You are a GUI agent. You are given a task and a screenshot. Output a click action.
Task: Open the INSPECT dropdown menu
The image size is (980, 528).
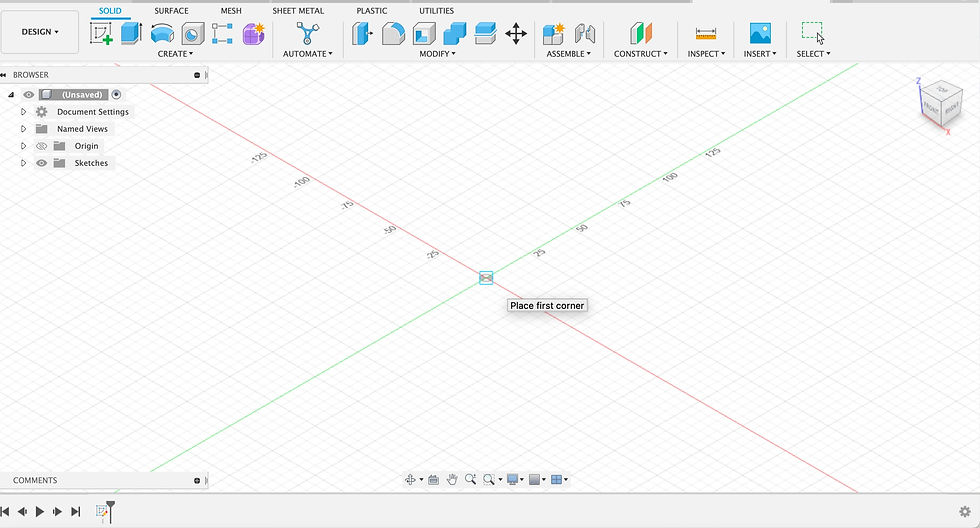(x=706, y=54)
